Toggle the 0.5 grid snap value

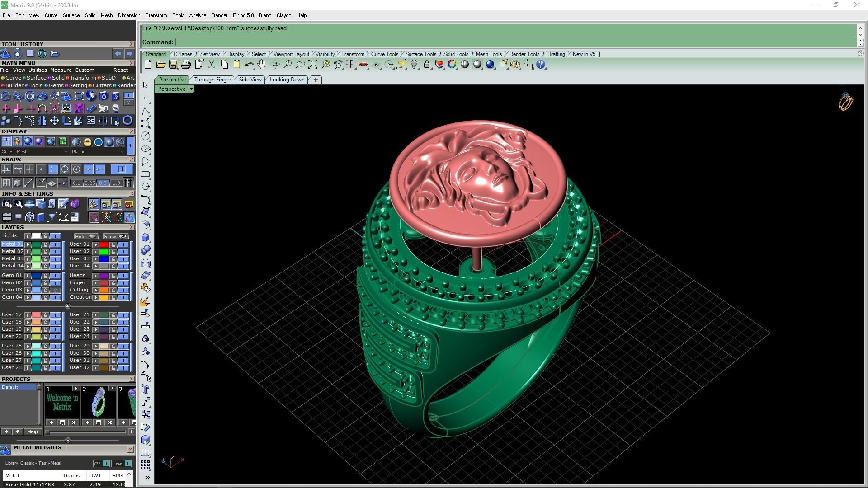(x=103, y=183)
